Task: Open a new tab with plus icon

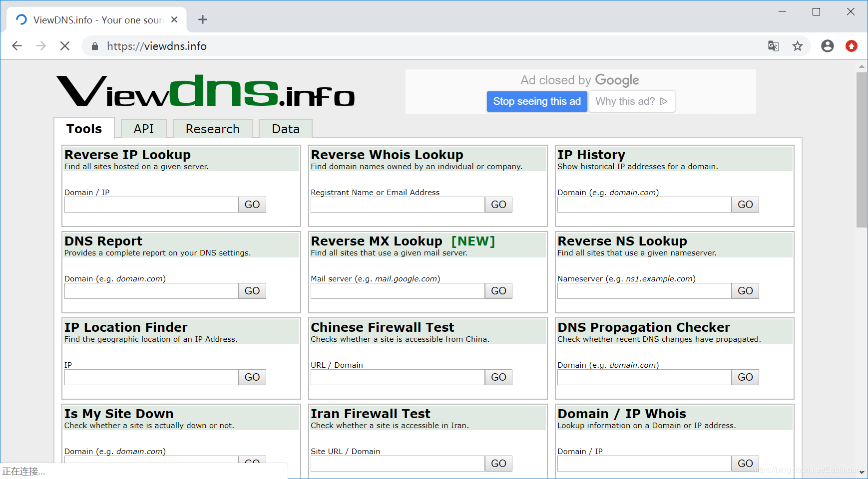Action: (202, 19)
